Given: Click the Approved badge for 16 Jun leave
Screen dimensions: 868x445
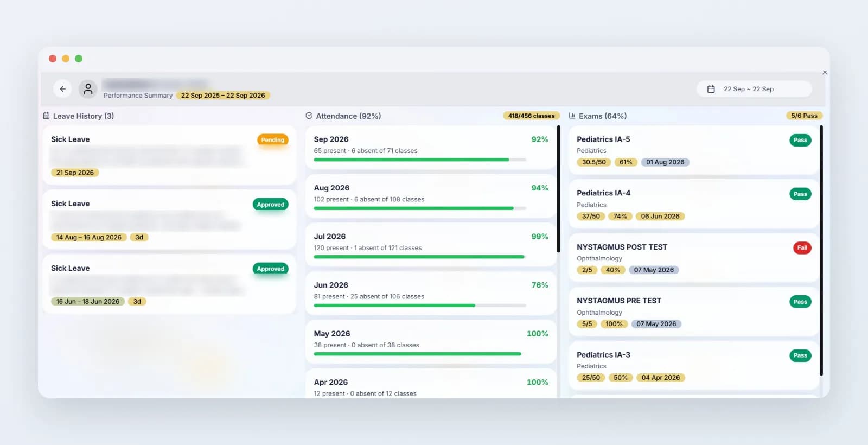Looking at the screenshot, I should (271, 269).
